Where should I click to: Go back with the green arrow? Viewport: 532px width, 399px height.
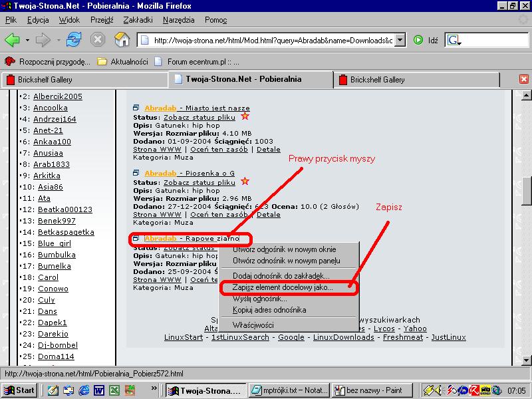(x=13, y=40)
